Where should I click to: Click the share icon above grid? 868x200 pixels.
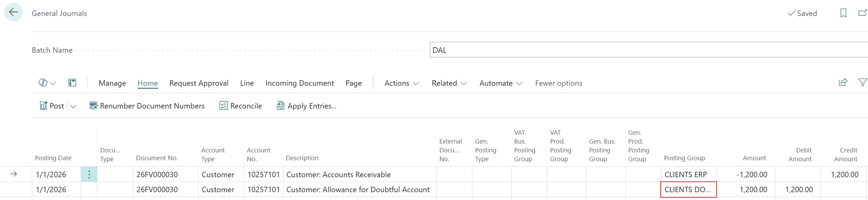tap(843, 82)
